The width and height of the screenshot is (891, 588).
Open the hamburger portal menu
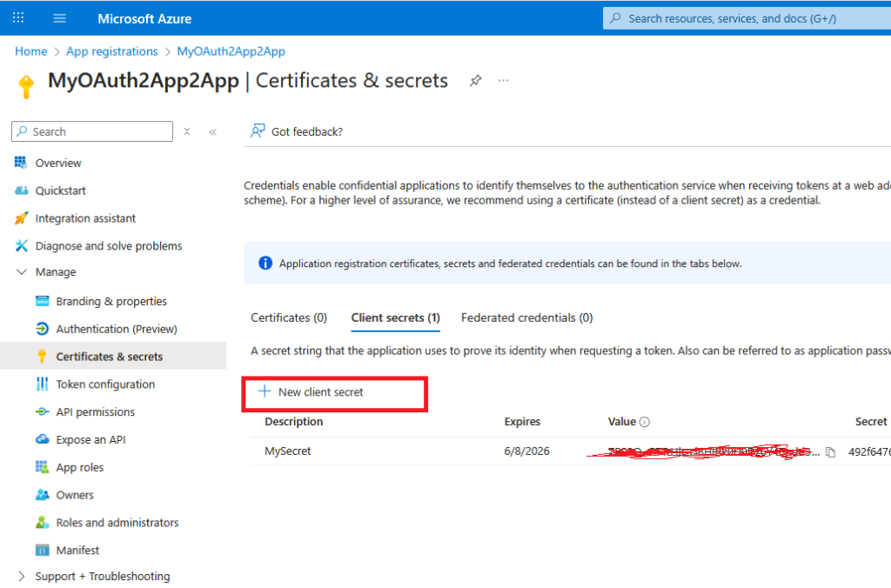coord(59,18)
